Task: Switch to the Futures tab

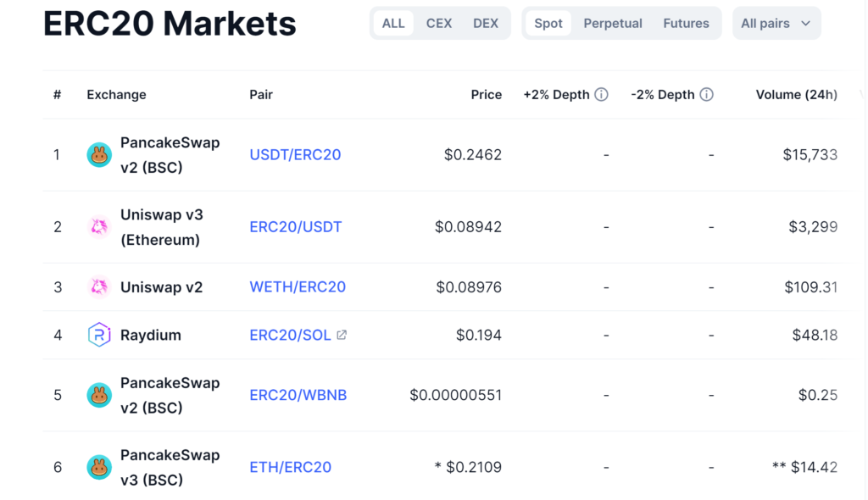Action: click(x=686, y=24)
